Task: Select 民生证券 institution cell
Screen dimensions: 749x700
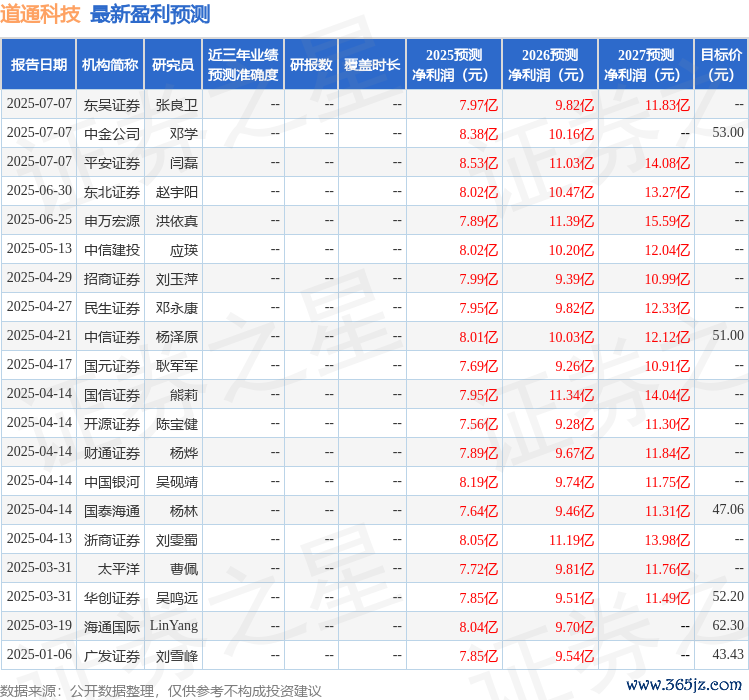Action: [112, 308]
